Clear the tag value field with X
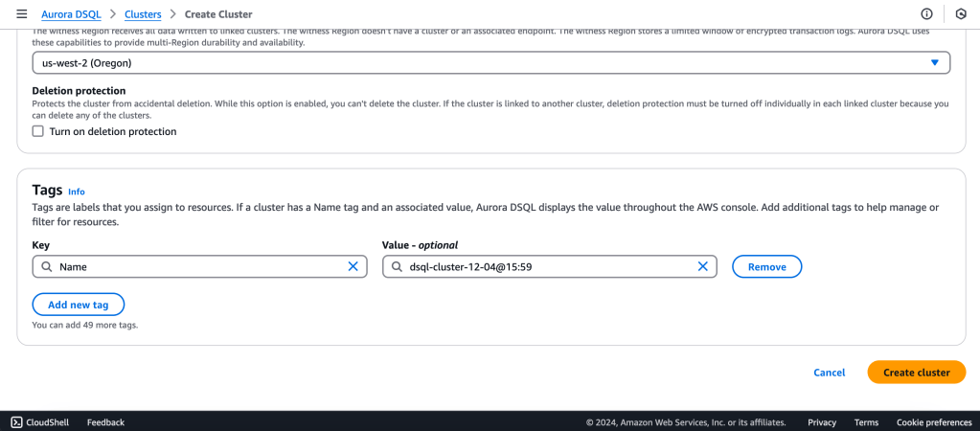The width and height of the screenshot is (980, 431). coord(702,267)
